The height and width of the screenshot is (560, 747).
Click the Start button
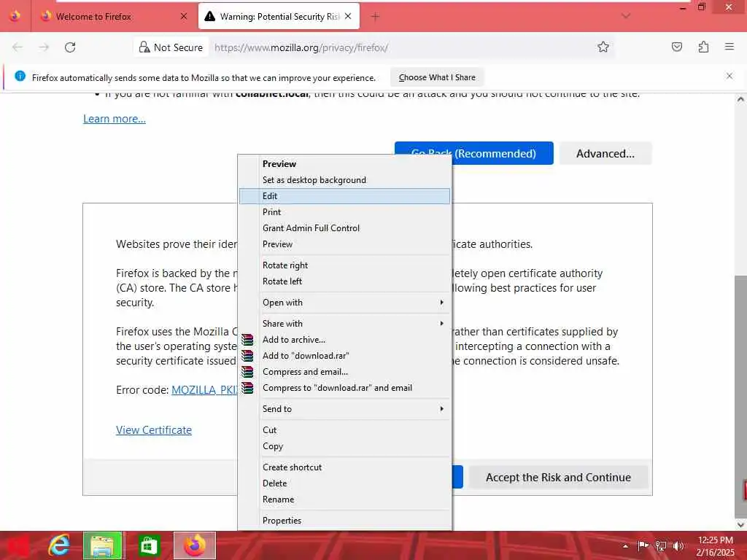point(18,545)
